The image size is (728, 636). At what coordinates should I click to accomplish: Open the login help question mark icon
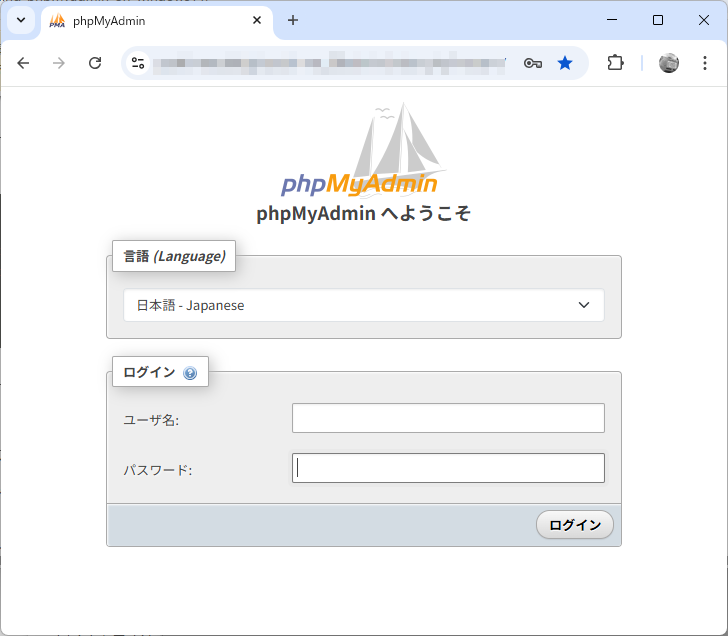click(190, 374)
